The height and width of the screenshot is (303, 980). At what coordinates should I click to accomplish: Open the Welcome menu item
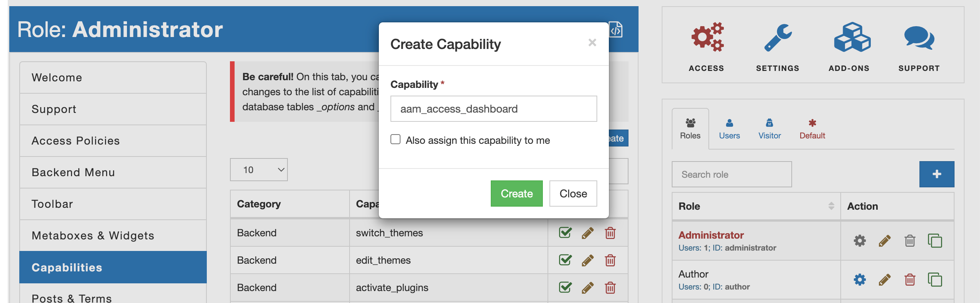click(113, 77)
